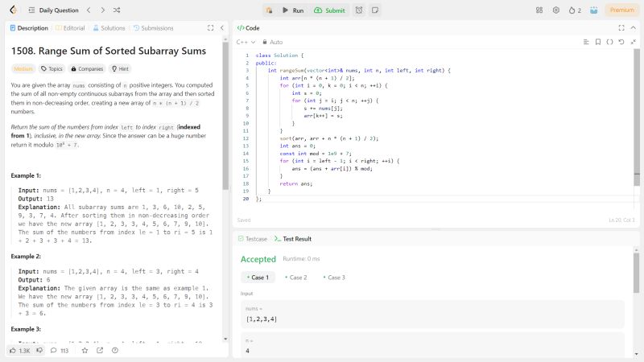Click the Run code button
644x362 pixels.
click(292, 10)
